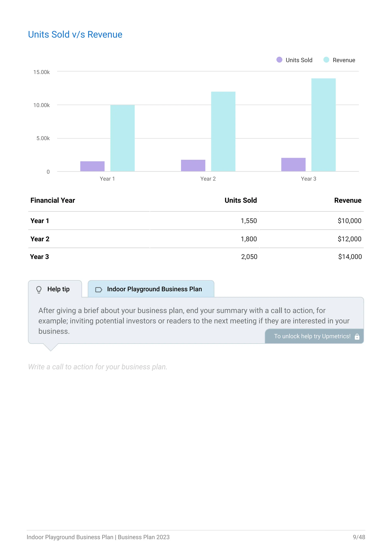Select the Year 2 table row label

(40, 239)
